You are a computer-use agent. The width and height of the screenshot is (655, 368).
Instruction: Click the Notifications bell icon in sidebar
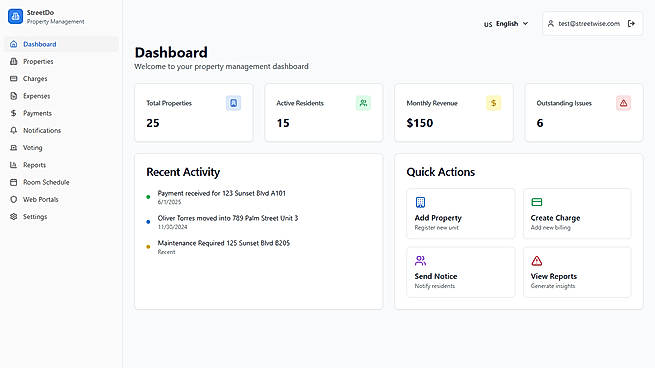[14, 130]
